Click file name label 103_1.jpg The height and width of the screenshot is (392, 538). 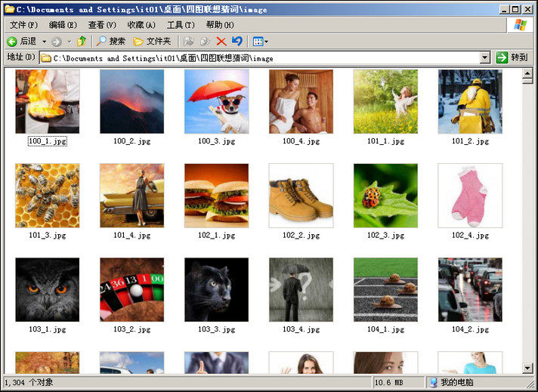(x=48, y=329)
